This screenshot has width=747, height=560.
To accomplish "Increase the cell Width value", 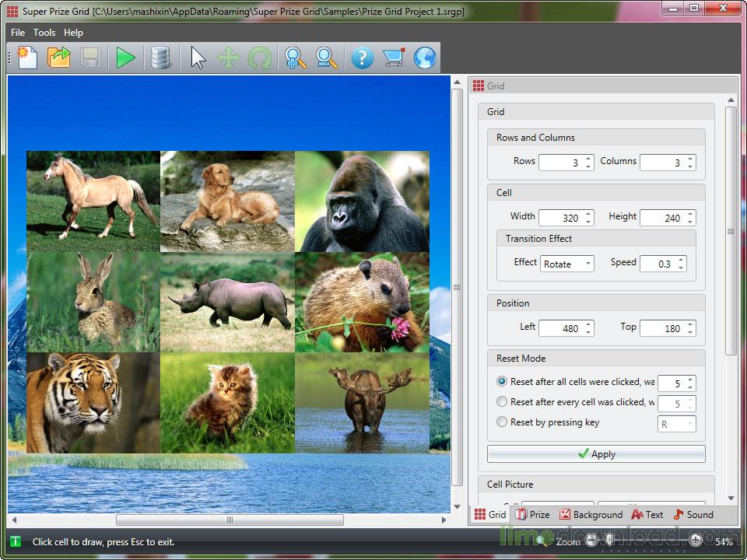I will tap(587, 213).
